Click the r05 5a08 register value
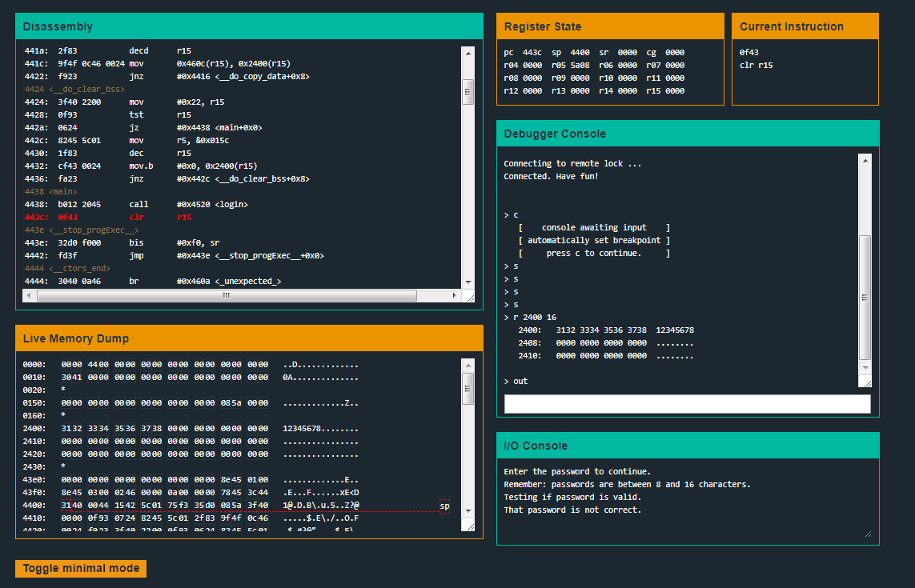Viewport: 915px width, 588px height. click(x=570, y=66)
